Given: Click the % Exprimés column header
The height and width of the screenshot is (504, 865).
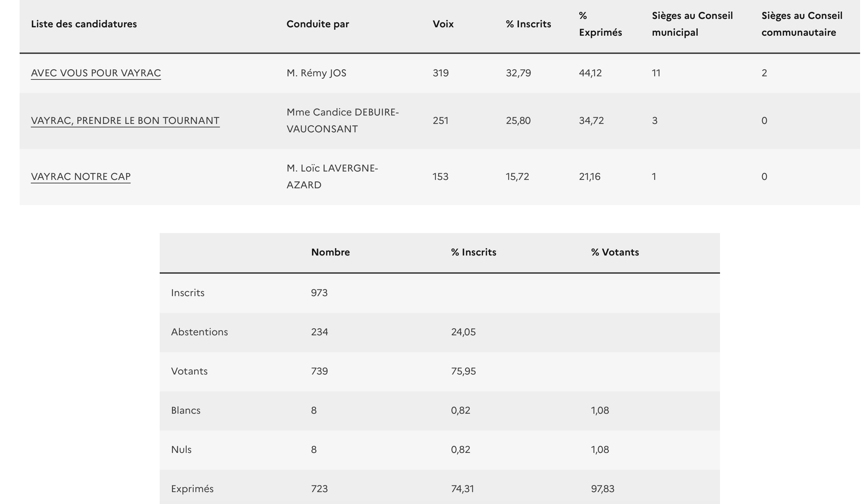Looking at the screenshot, I should [x=600, y=24].
